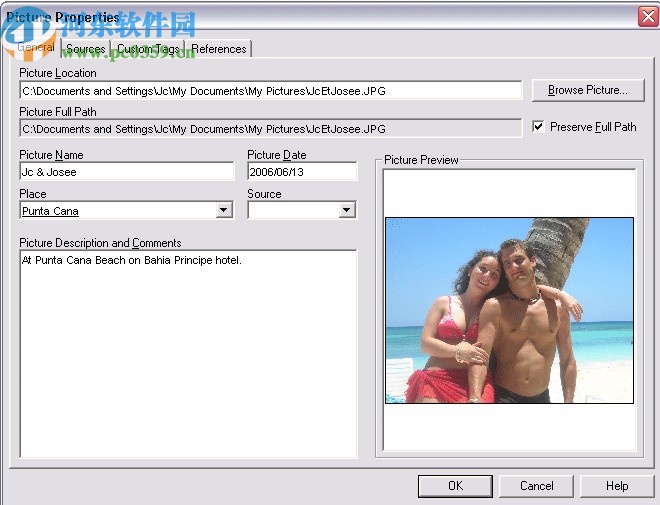The height and width of the screenshot is (505, 660).
Task: Close the Picture Properties dialog
Action: point(648,17)
